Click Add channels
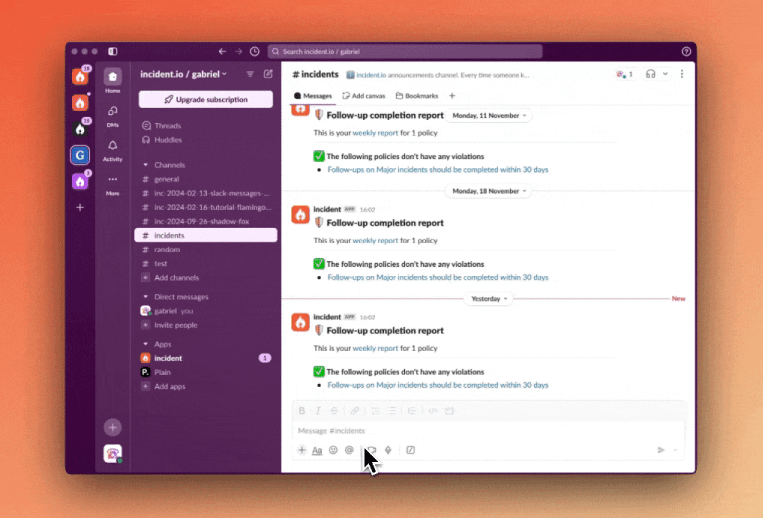 (x=206, y=278)
